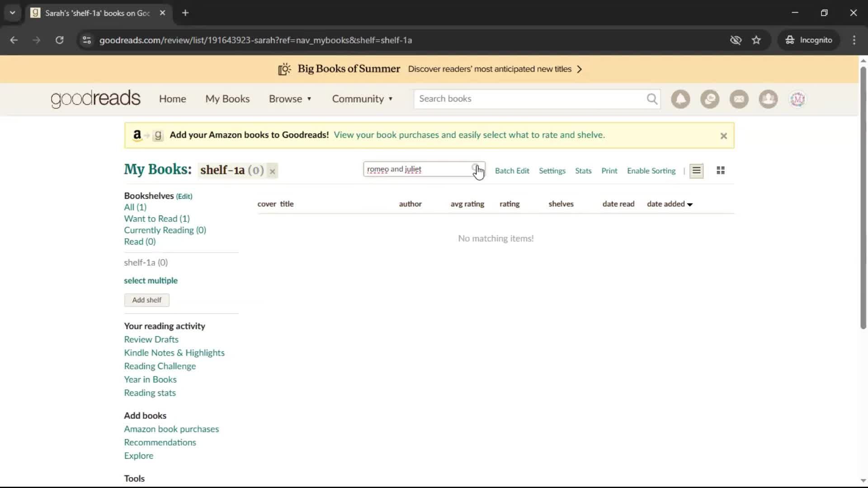The height and width of the screenshot is (488, 868).
Task: Click the Big Books of Summer banner
Action: coord(429,69)
